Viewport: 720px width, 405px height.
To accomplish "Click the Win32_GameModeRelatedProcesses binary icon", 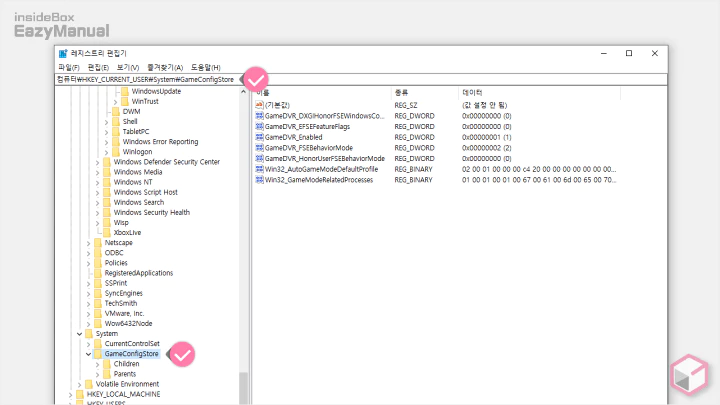I will pyautogui.click(x=259, y=180).
